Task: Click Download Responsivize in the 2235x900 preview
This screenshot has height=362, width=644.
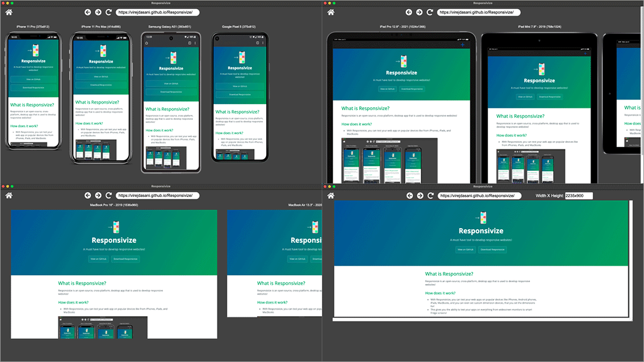Action: tap(492, 249)
